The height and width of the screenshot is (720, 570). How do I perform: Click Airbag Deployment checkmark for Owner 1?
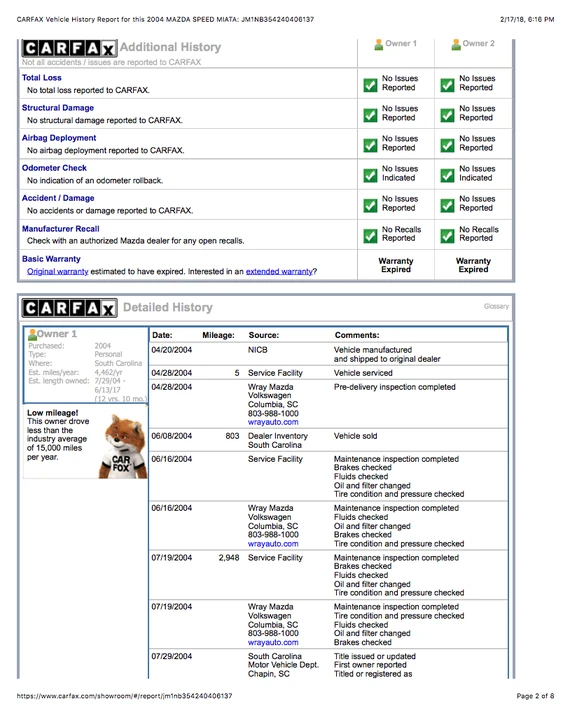point(370,146)
